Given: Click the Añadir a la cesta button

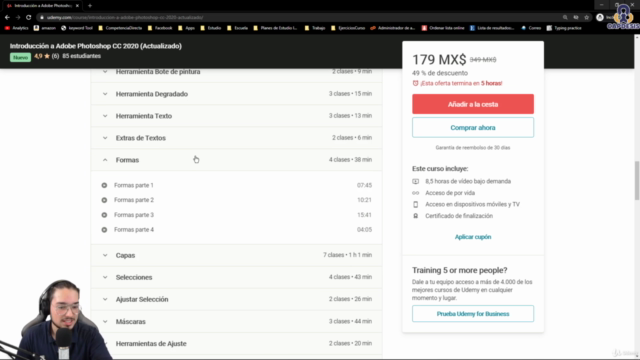Looking at the screenshot, I should click(x=473, y=104).
